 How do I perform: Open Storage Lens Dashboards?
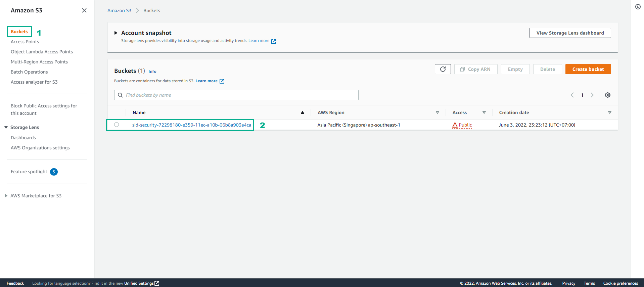pyautogui.click(x=23, y=138)
